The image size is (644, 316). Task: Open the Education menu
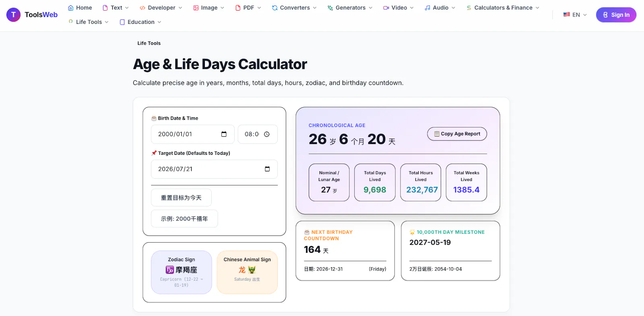140,22
